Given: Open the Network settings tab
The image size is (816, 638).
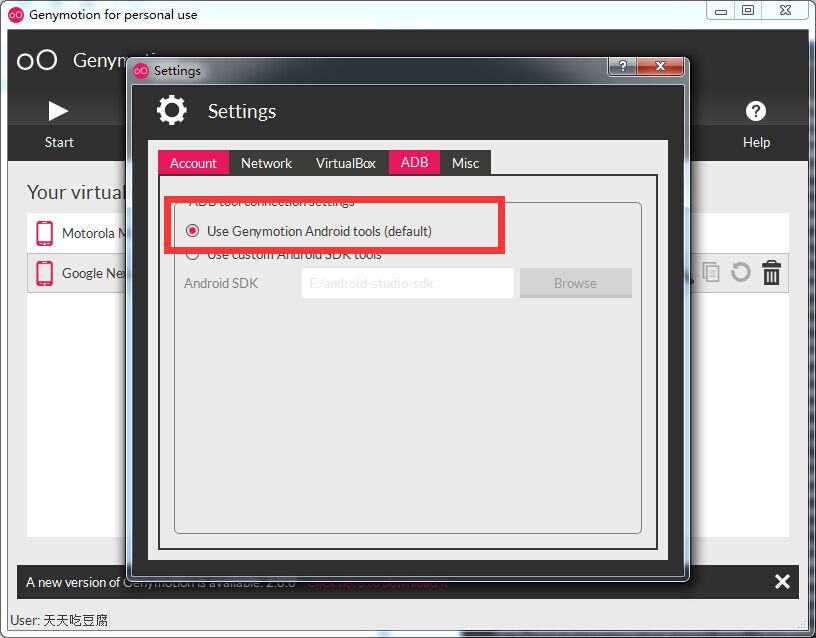Looking at the screenshot, I should pyautogui.click(x=266, y=162).
